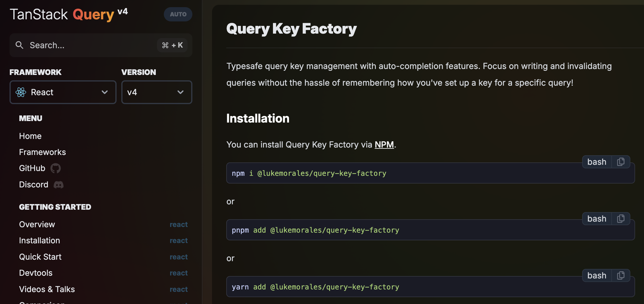This screenshot has height=304, width=644.
Task: Copy the pnpm add command
Action: (621, 219)
